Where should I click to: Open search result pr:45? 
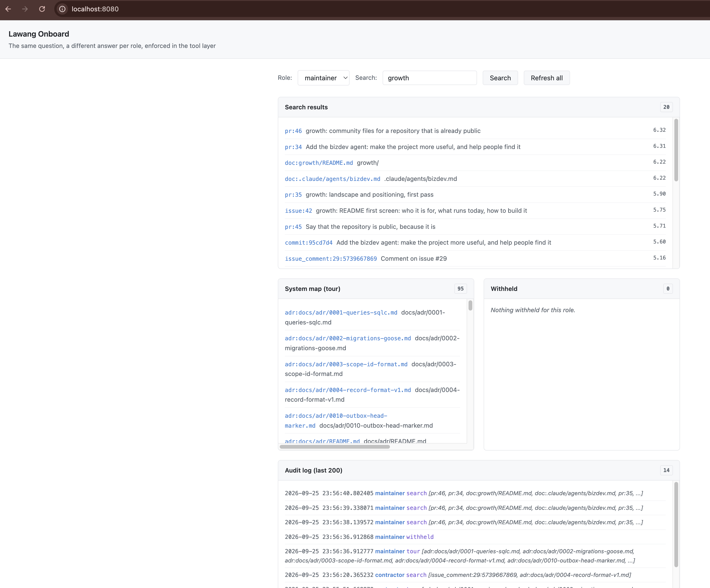(x=293, y=227)
